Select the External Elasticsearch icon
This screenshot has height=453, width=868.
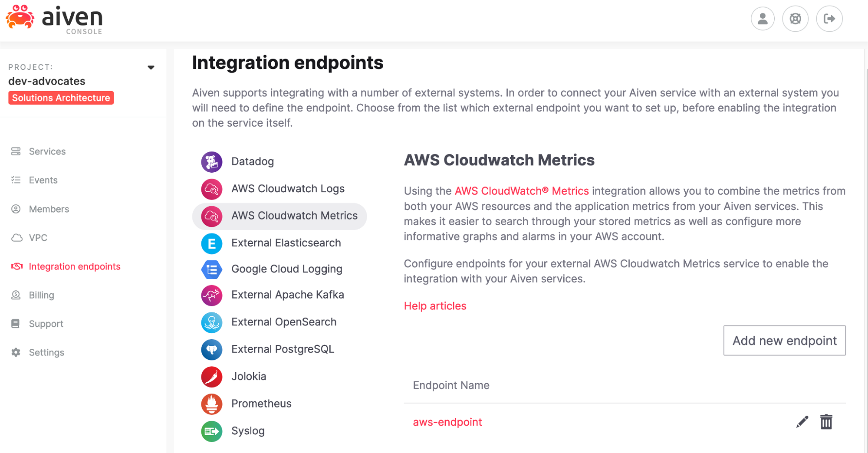211,243
